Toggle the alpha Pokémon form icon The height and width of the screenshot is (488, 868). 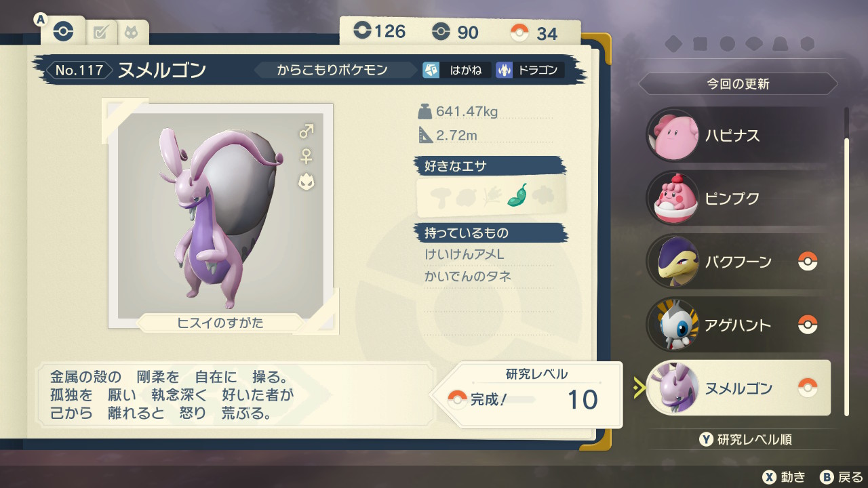click(x=307, y=181)
